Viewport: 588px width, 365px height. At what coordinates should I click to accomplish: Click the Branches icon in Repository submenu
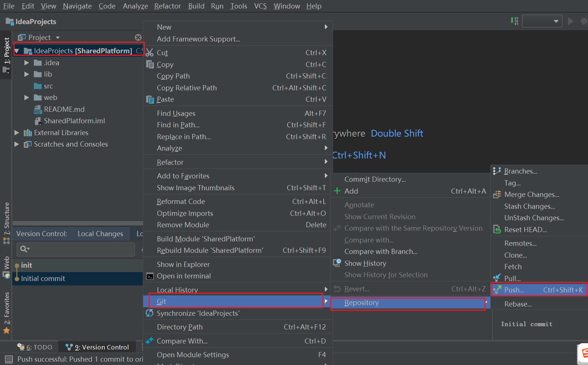pos(497,171)
